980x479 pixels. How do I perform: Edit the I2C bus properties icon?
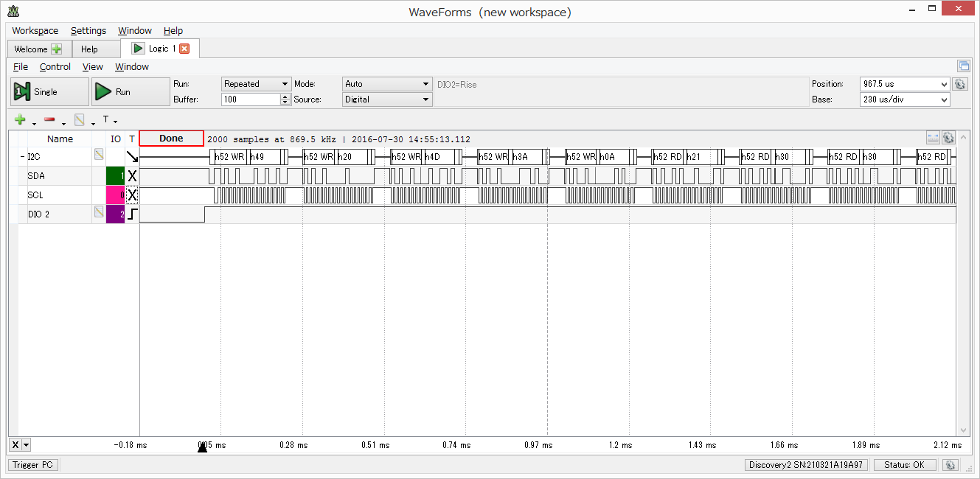coord(98,155)
